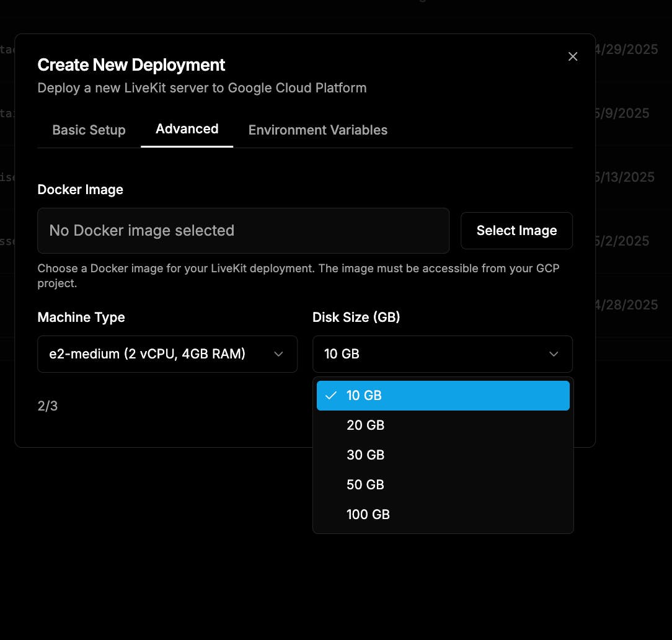Collapse the Disk Size dropdown showing 10 GB

[x=442, y=354]
